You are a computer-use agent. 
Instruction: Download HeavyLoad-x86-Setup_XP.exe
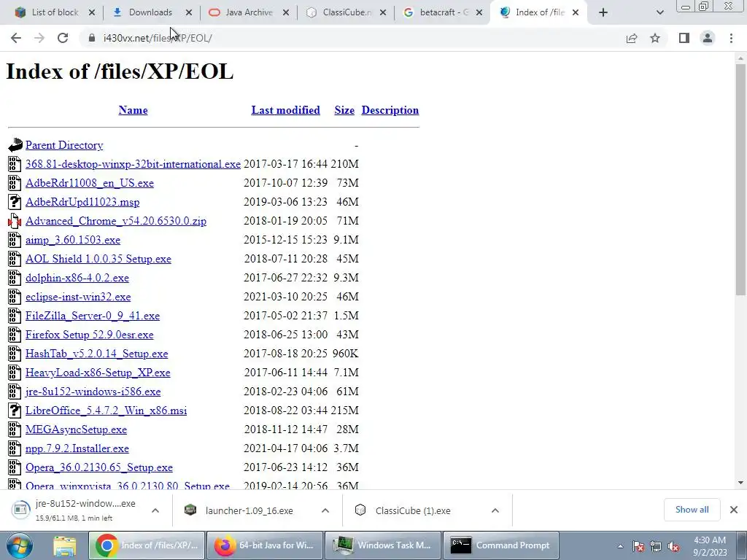(98, 373)
